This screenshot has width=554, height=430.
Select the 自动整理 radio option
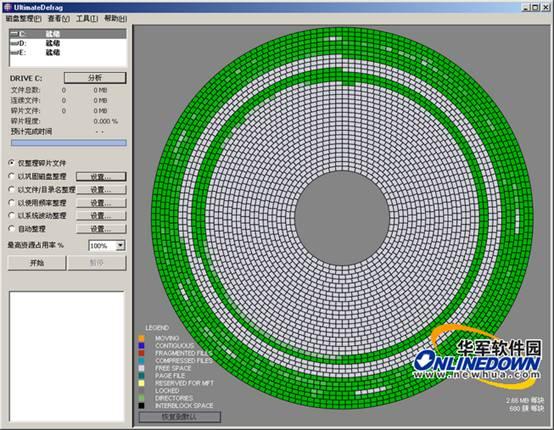click(x=12, y=229)
